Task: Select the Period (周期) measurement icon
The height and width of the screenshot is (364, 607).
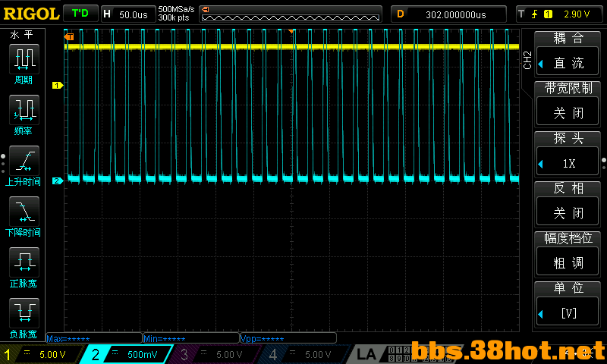Action: 24,59
